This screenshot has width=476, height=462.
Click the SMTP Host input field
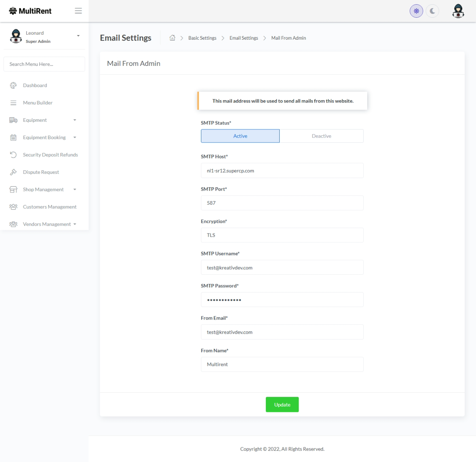[x=282, y=171]
